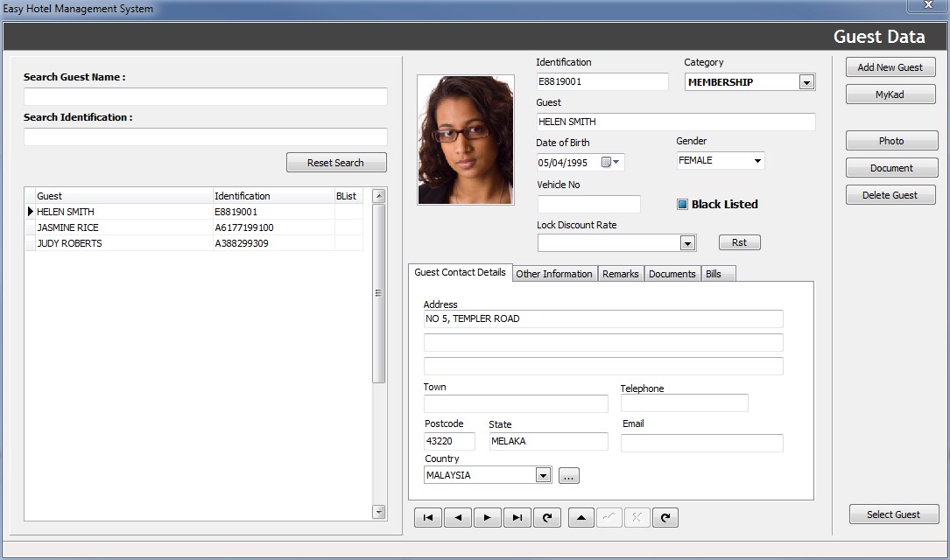The height and width of the screenshot is (560, 950).
Task: Click the guest list scrollbar down arrow
Action: point(379,512)
